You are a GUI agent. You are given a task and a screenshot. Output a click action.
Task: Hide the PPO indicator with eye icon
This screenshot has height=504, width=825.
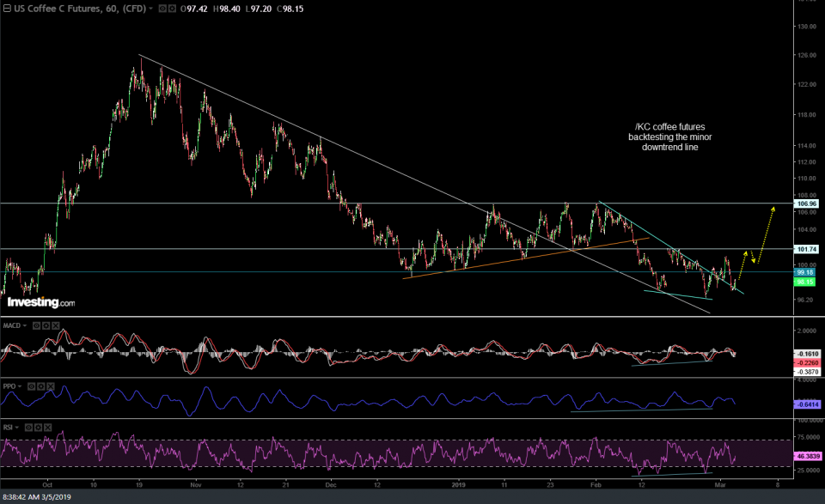click(33, 386)
